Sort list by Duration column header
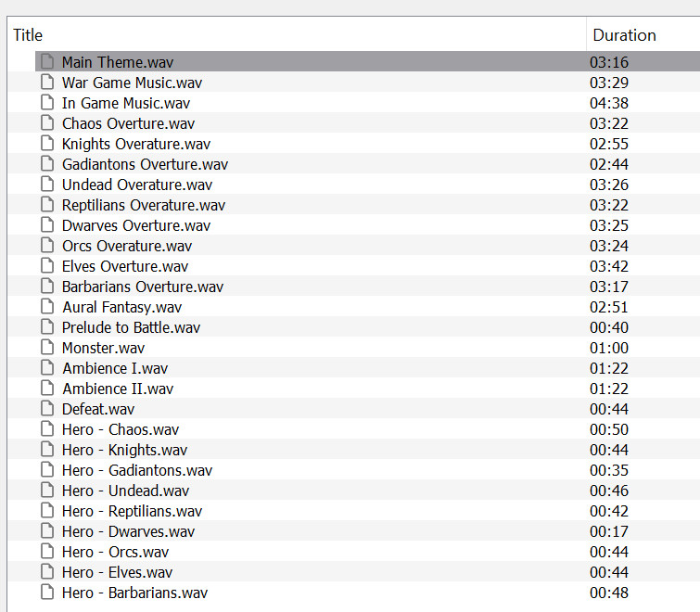Image resolution: width=700 pixels, height=612 pixels. coord(624,35)
